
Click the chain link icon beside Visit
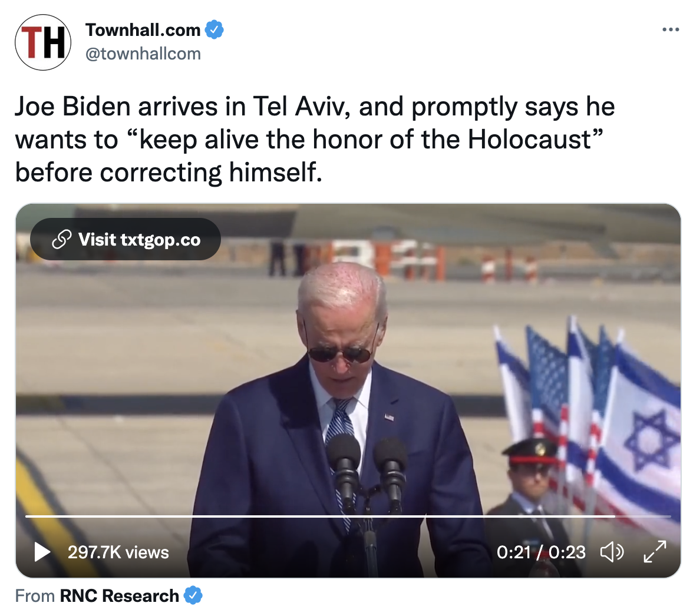click(x=61, y=239)
